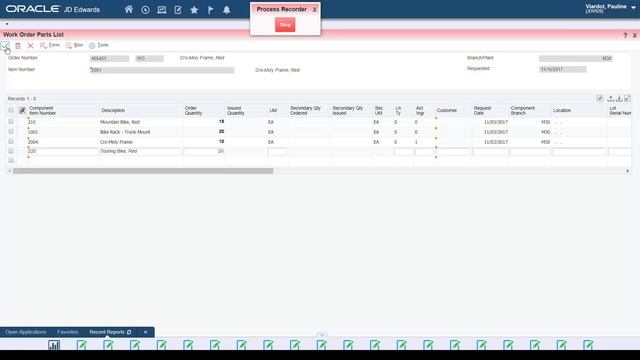Click the Item Number field
Screen dimensions: 640x360
162,70
